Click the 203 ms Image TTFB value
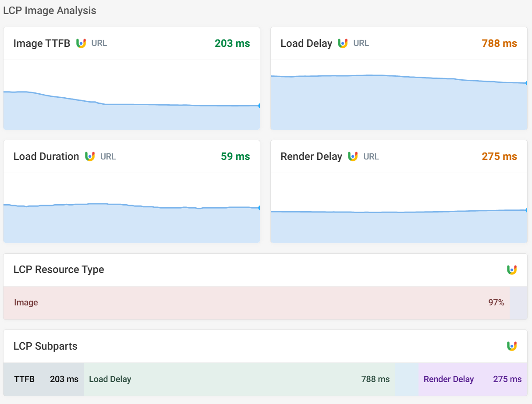This screenshot has width=532, height=404. [x=232, y=43]
